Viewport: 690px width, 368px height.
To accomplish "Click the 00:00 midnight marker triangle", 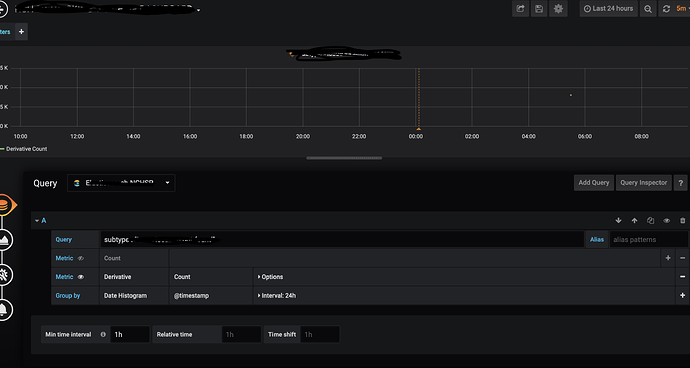I will pos(418,129).
